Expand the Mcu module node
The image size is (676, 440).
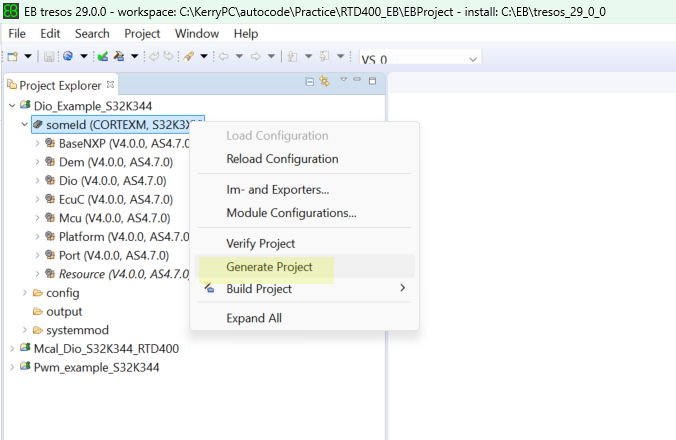click(37, 218)
